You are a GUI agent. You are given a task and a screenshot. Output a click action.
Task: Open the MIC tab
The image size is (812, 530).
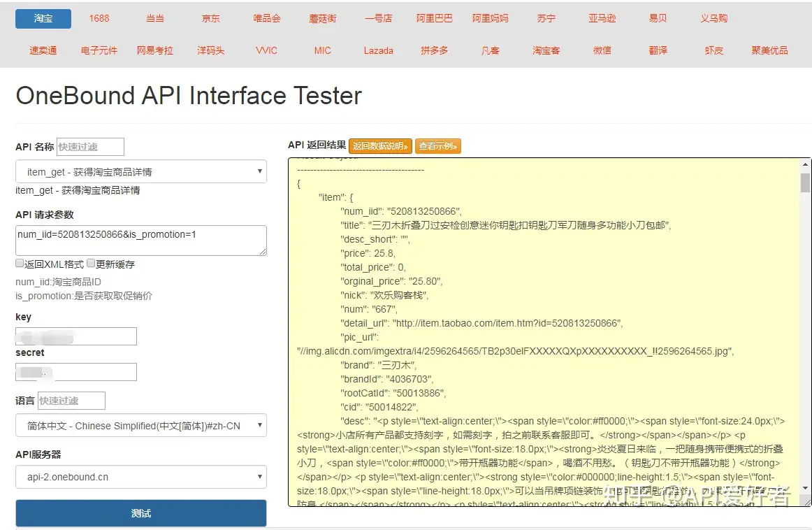tap(323, 51)
